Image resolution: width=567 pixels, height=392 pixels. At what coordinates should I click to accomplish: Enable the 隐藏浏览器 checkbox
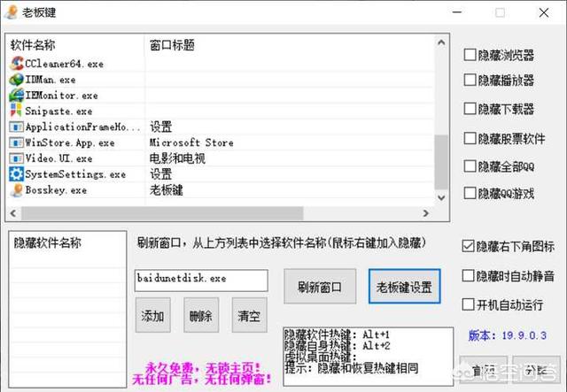coord(470,55)
